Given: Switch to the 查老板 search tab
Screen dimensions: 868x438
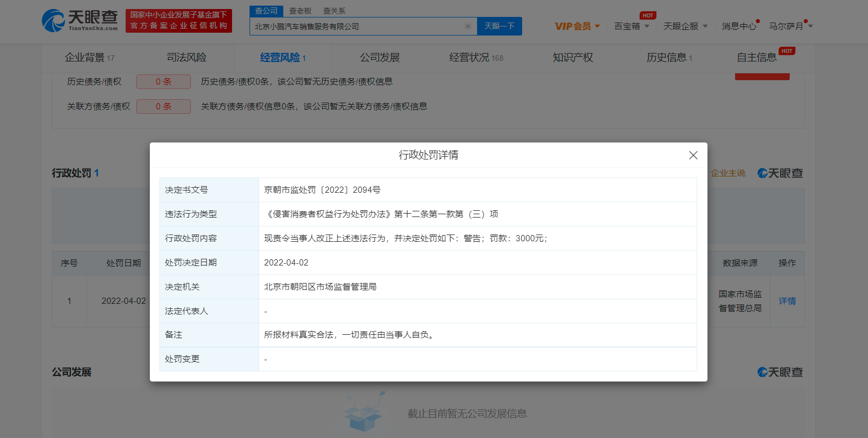Looking at the screenshot, I should point(300,11).
